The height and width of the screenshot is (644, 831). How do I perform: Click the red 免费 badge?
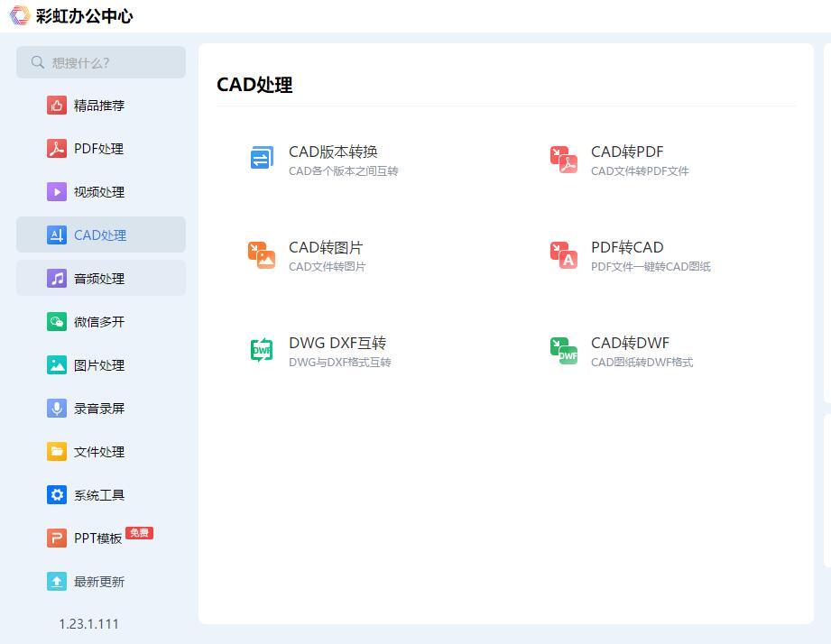click(x=139, y=533)
